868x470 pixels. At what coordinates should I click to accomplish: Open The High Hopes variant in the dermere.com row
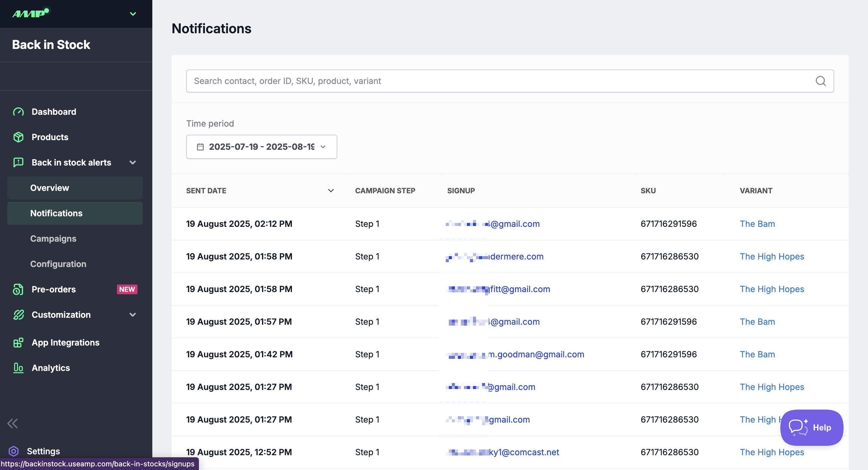click(772, 256)
